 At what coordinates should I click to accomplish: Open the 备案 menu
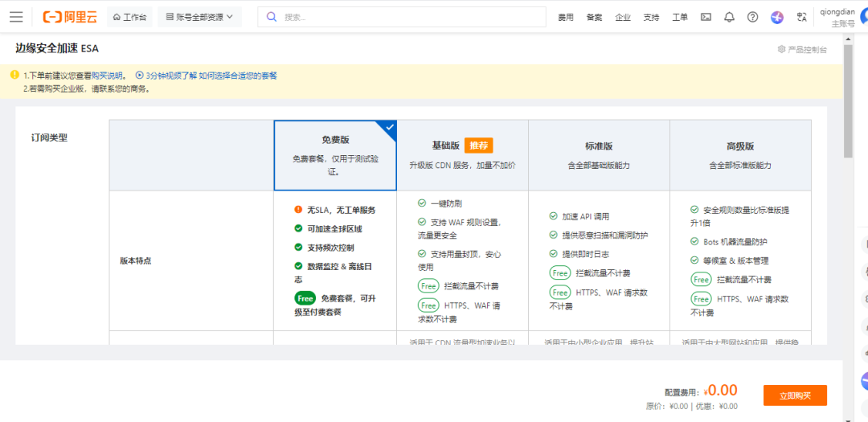[x=595, y=17]
